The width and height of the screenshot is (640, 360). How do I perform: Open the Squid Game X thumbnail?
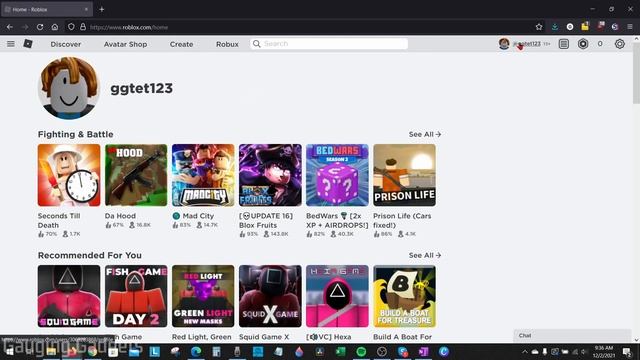270,296
